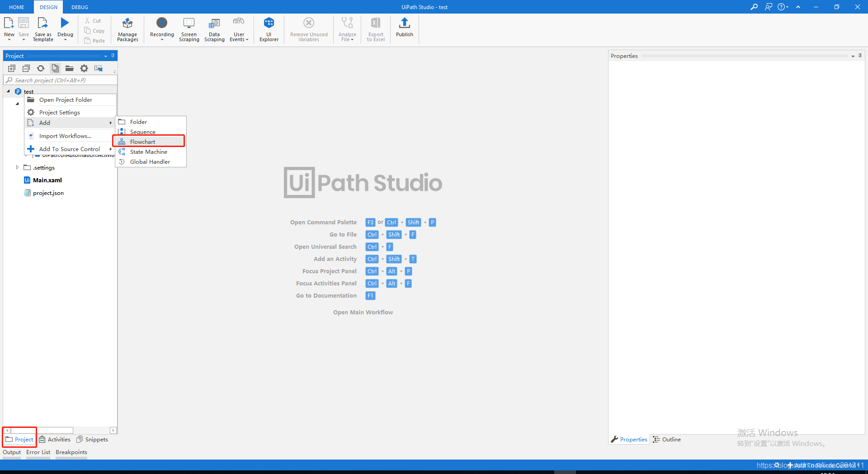Pin the Properties panel

click(x=859, y=56)
